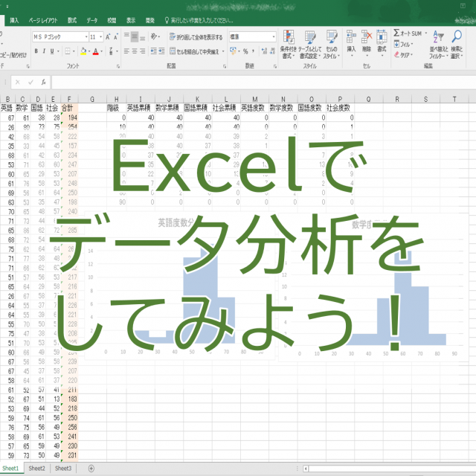Click the fx insert function icon
The width and height of the screenshot is (476, 476).
43,83
